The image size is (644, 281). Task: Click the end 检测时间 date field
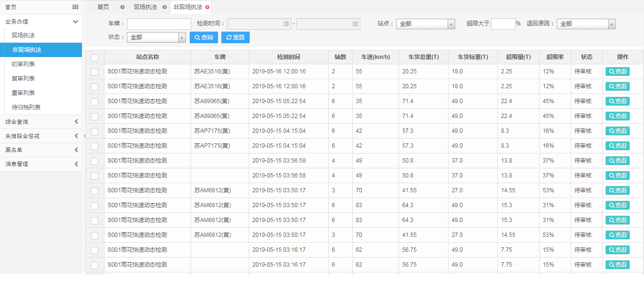tap(328, 24)
